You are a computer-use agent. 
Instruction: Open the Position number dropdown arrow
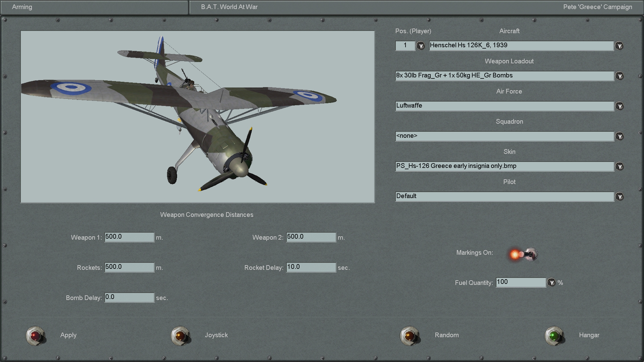421,46
